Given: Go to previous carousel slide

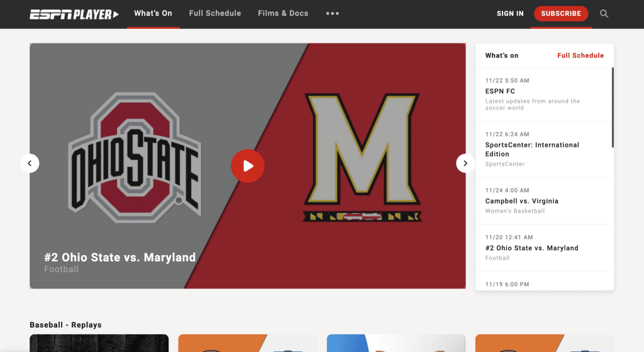Looking at the screenshot, I should [x=30, y=163].
